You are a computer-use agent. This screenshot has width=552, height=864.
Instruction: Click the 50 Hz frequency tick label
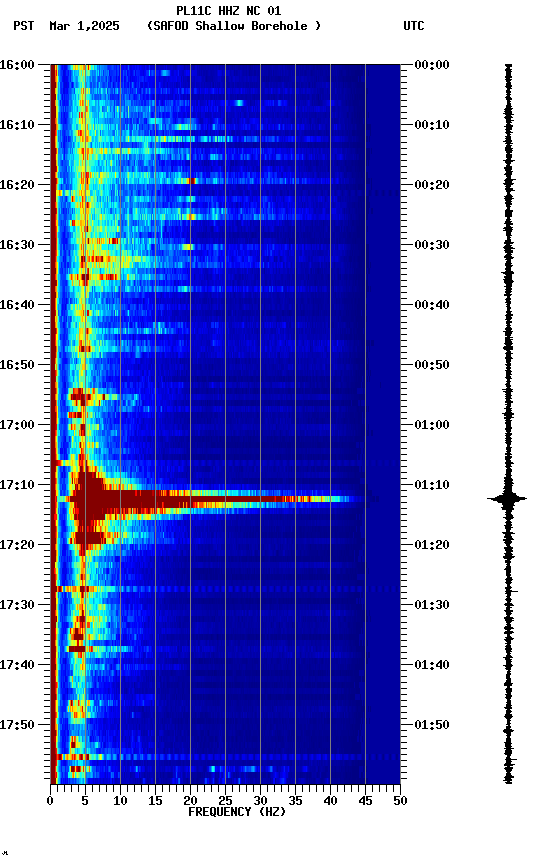tap(400, 801)
